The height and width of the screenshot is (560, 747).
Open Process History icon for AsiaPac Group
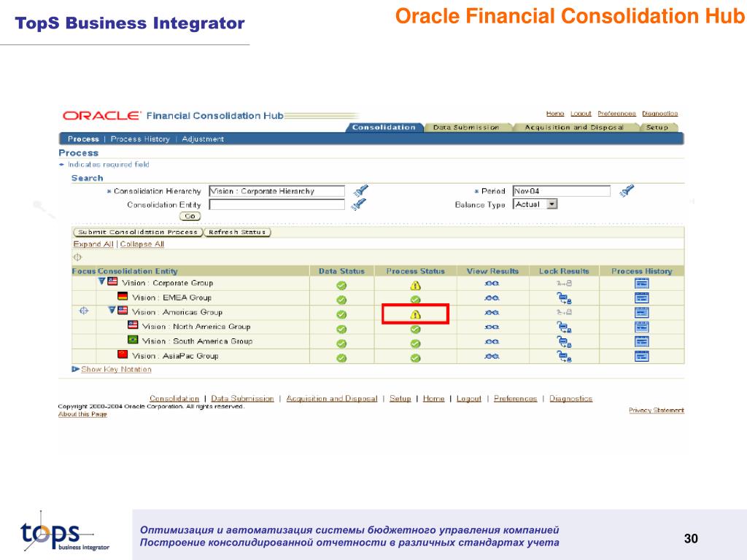click(642, 356)
